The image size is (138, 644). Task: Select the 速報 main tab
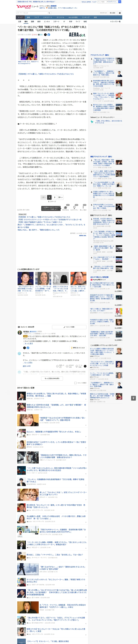click(28, 17)
